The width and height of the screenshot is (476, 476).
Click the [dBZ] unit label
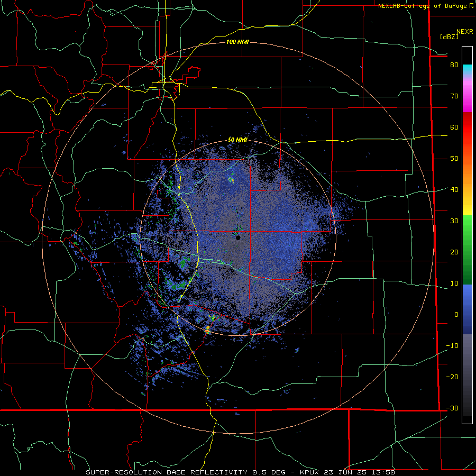click(x=449, y=37)
